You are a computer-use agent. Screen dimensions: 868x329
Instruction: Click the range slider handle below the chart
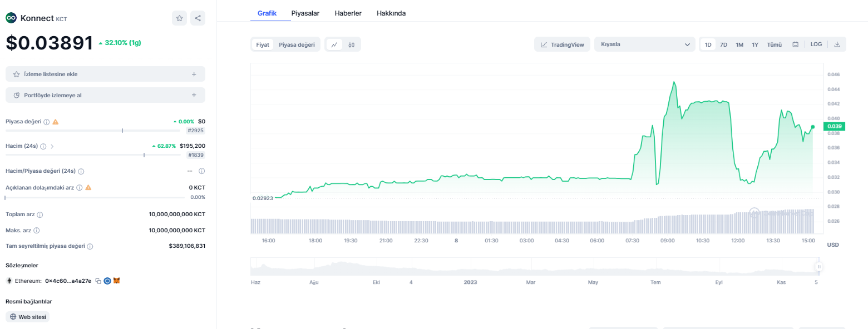point(818,267)
